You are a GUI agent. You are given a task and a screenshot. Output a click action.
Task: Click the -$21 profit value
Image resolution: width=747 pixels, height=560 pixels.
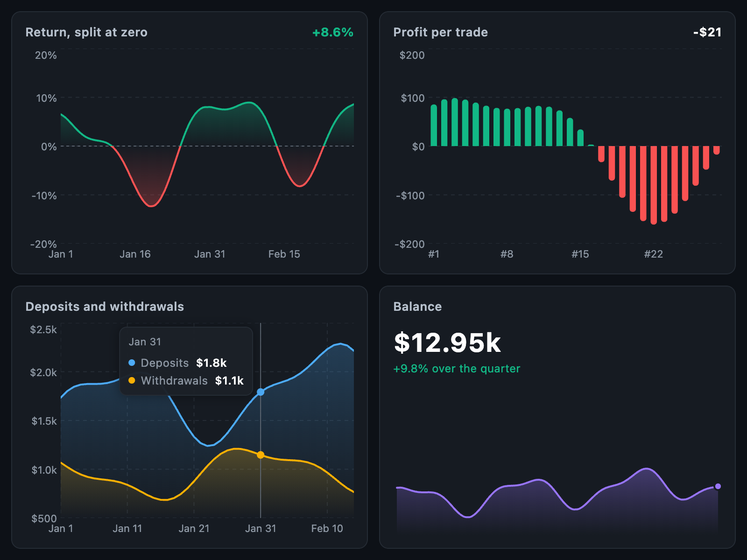tap(707, 32)
